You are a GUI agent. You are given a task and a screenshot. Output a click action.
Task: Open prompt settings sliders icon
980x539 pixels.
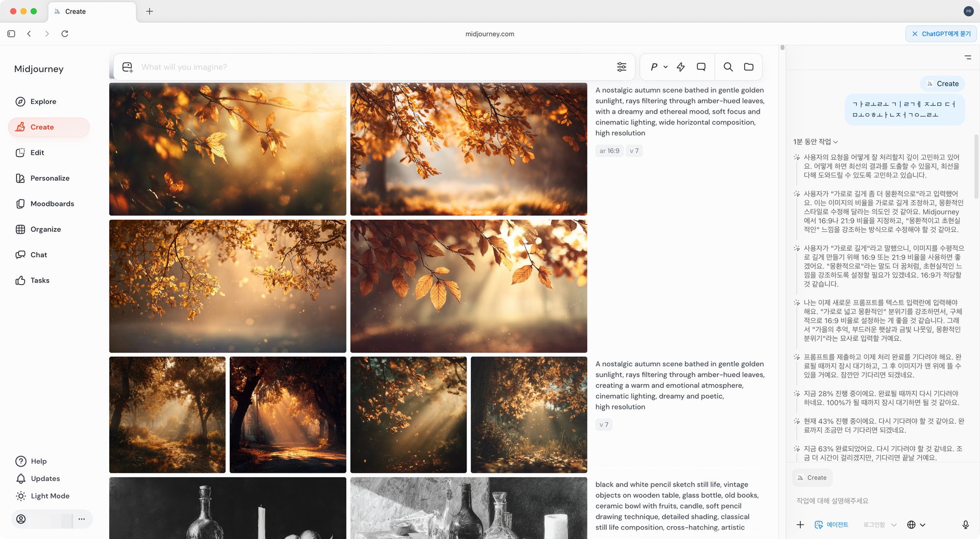coord(621,67)
